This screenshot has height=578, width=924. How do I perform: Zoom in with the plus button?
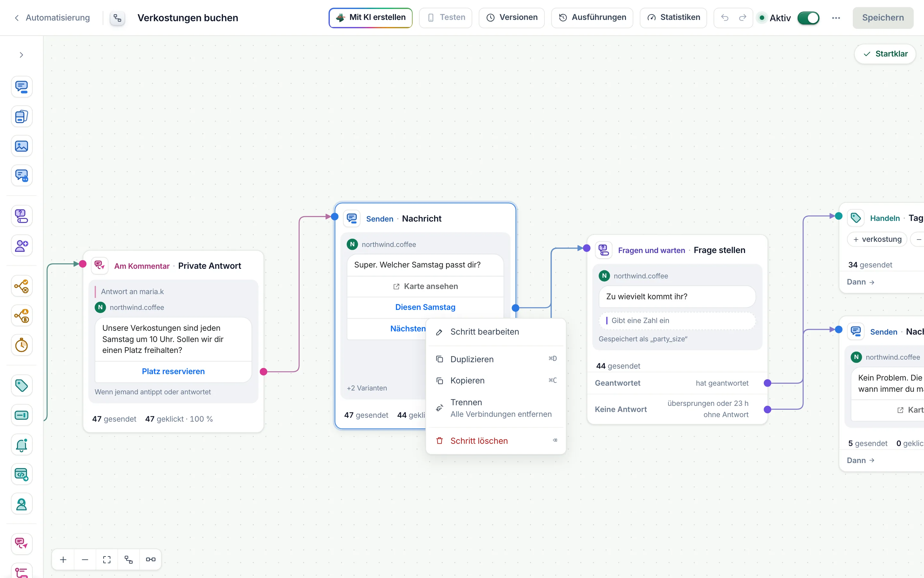pyautogui.click(x=64, y=559)
